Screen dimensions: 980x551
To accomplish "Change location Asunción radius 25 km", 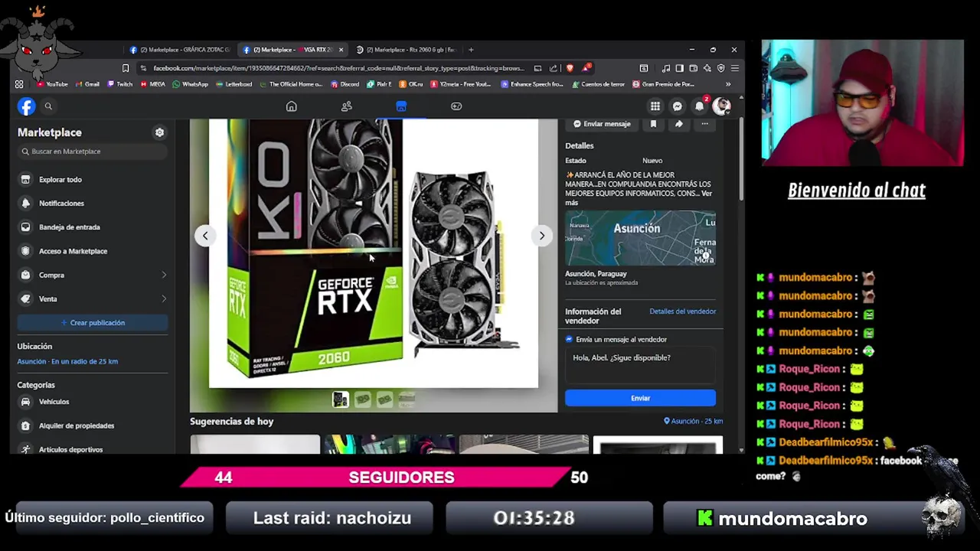I will coord(67,361).
